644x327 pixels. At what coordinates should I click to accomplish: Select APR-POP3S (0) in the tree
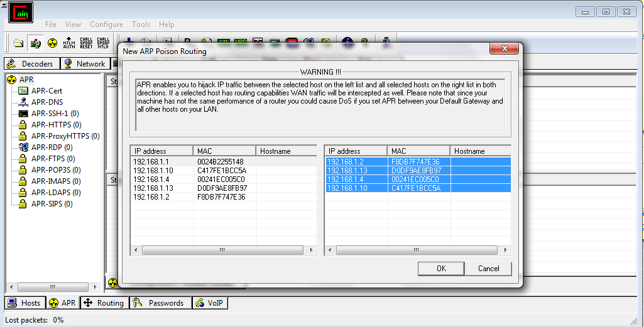(x=56, y=170)
